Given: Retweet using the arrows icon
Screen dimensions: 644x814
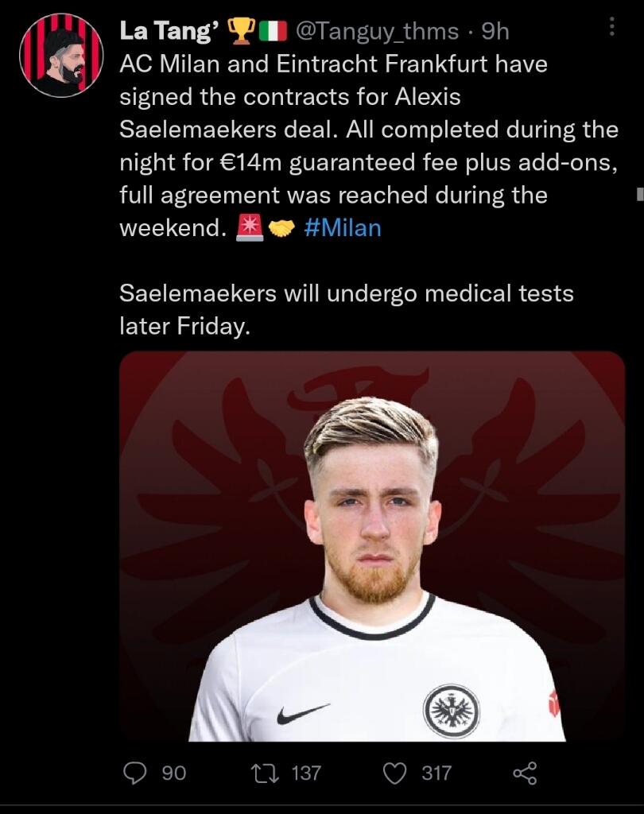Looking at the screenshot, I should coord(266,773).
